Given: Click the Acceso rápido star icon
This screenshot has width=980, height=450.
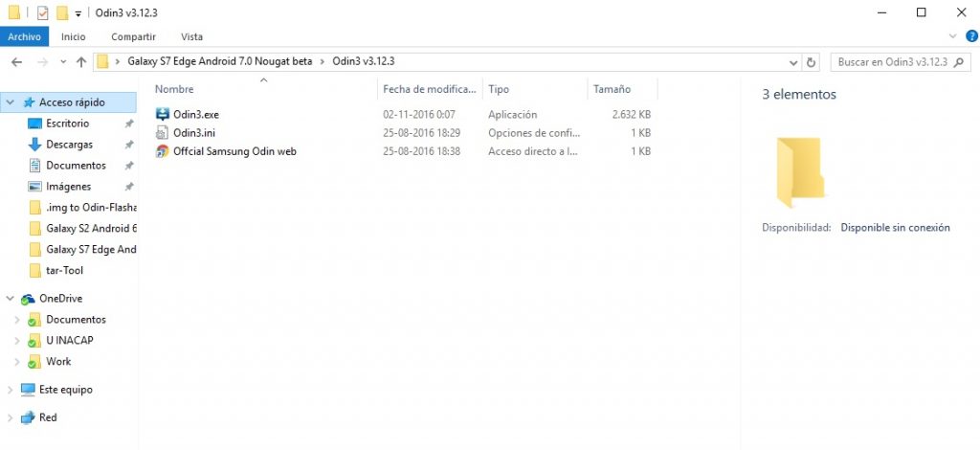Looking at the screenshot, I should (x=29, y=102).
